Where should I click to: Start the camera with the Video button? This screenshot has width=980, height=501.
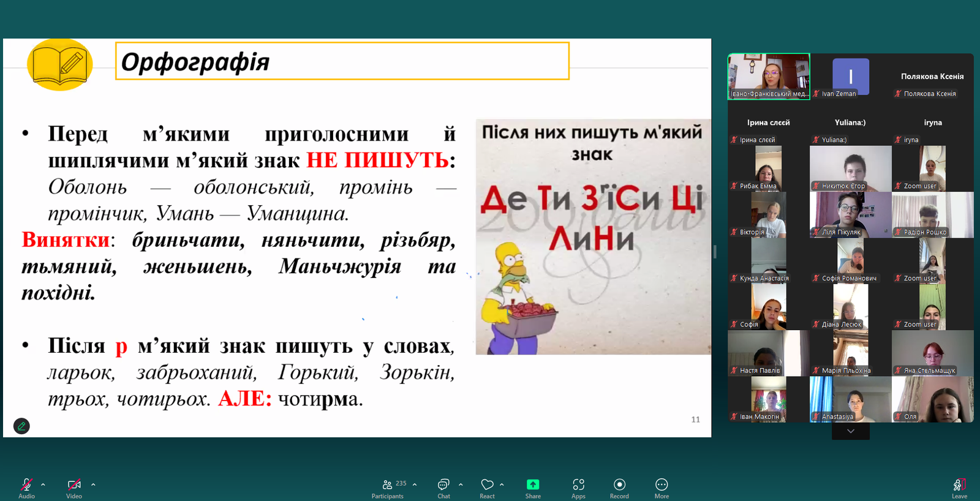pos(74,488)
